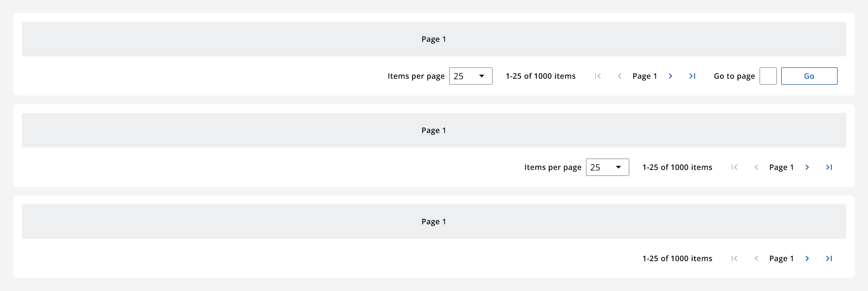The image size is (868, 291).
Task: Select the Page 1 label in top panel
Action: (x=434, y=39)
